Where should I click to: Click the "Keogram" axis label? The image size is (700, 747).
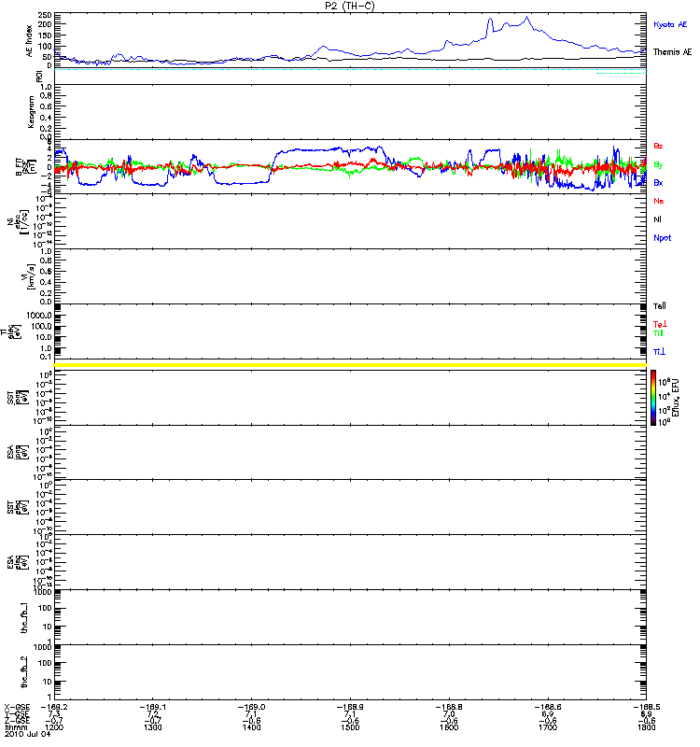coord(31,111)
